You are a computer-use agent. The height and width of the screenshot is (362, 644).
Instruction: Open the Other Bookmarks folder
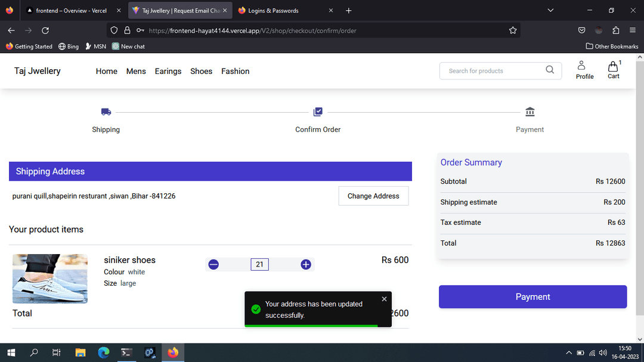[612, 47]
